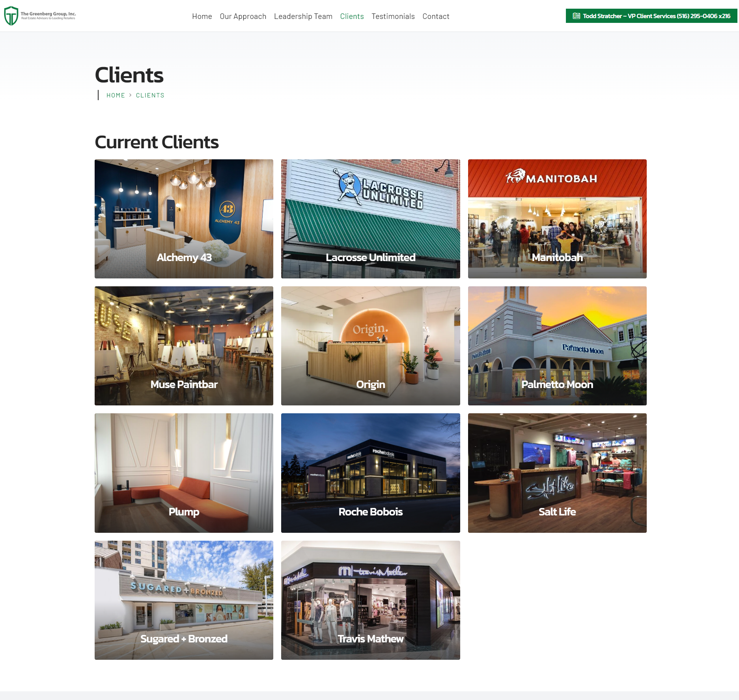739x700 pixels.
Task: Open the Manitobah client card
Action: click(x=557, y=219)
